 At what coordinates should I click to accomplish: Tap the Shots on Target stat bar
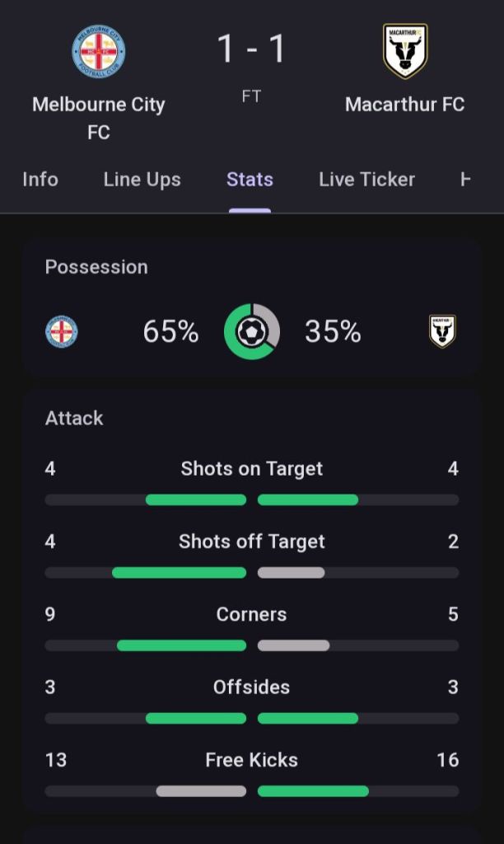coord(252,499)
